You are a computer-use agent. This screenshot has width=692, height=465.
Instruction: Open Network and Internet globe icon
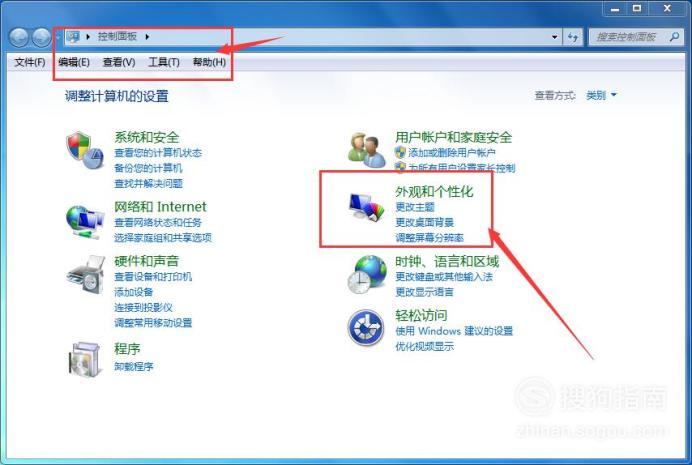[x=85, y=221]
